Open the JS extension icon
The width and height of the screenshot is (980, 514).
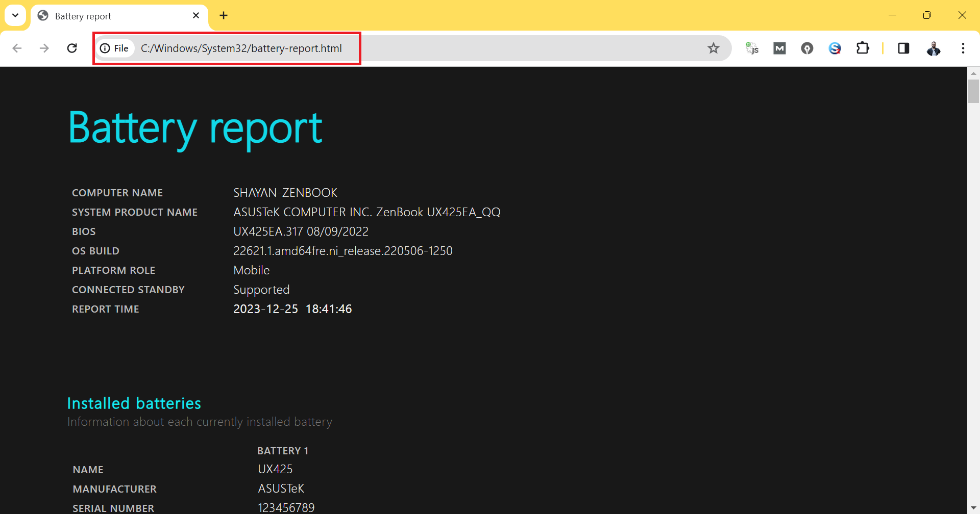tap(752, 48)
